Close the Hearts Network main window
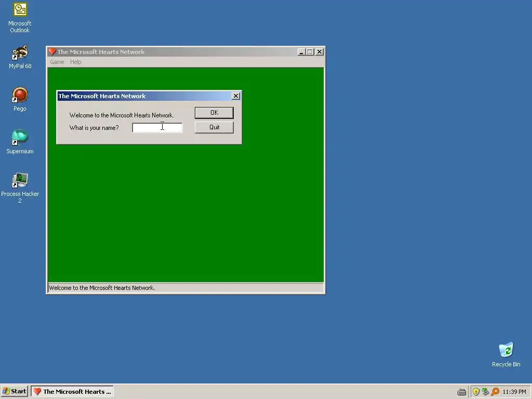The width and height of the screenshot is (532, 399). click(320, 52)
